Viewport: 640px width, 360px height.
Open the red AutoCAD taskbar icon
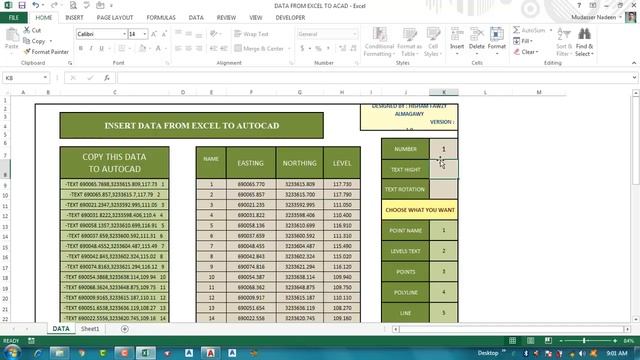click(x=210, y=353)
